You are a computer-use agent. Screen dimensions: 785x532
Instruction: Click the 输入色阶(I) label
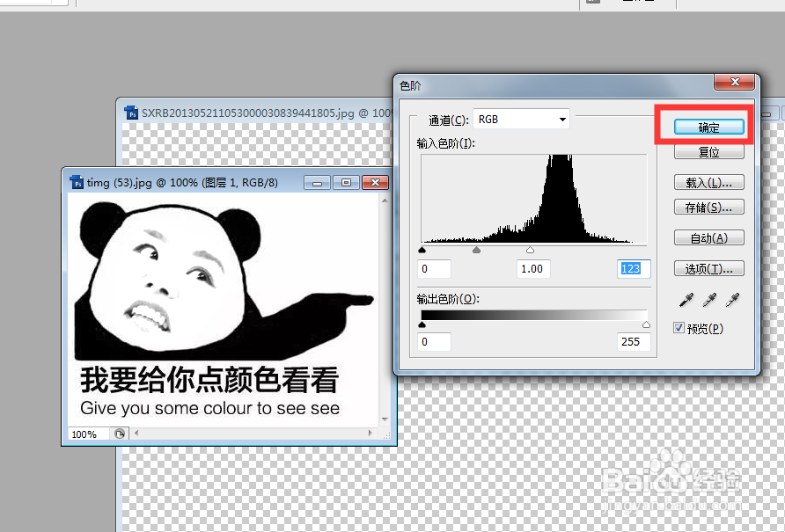pos(445,143)
